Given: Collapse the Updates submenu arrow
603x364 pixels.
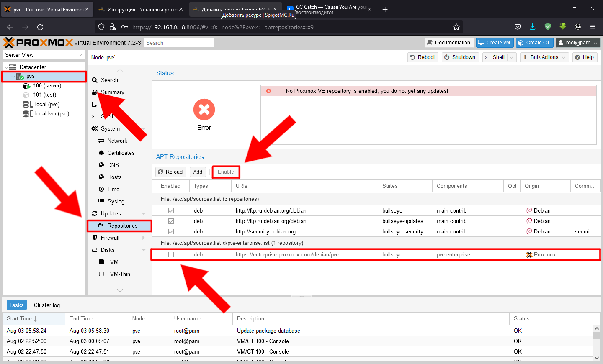Looking at the screenshot, I should tap(144, 213).
